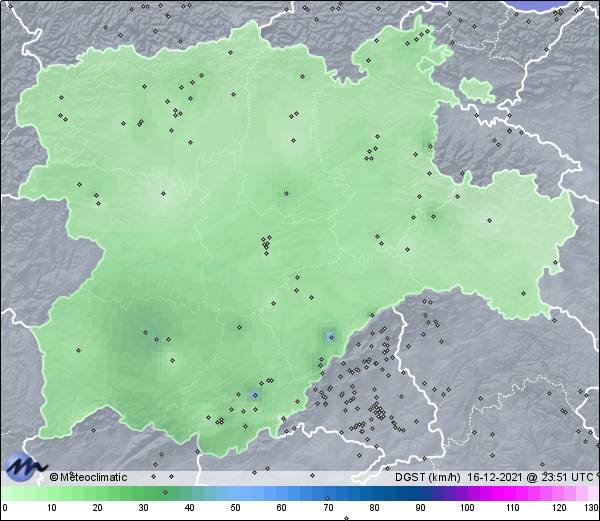The height and width of the screenshot is (521, 600).
Task: Click the 60 value on the wind scale
Action: click(x=282, y=508)
